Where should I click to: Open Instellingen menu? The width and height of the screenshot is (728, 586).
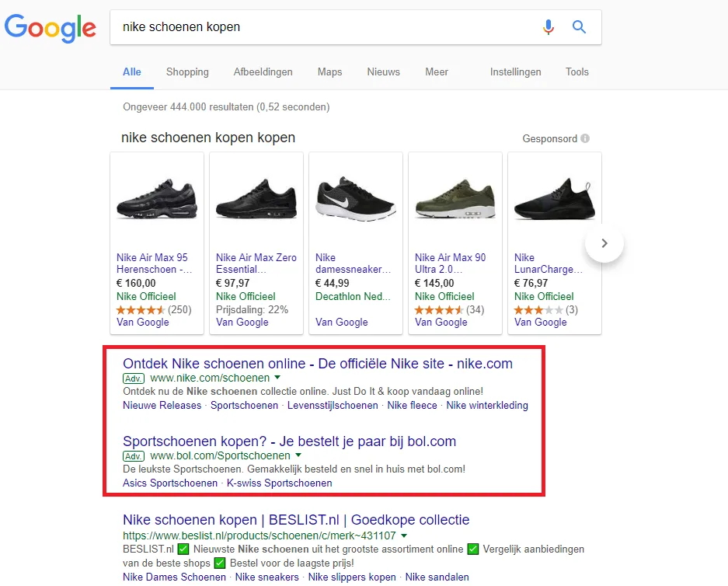click(x=515, y=72)
